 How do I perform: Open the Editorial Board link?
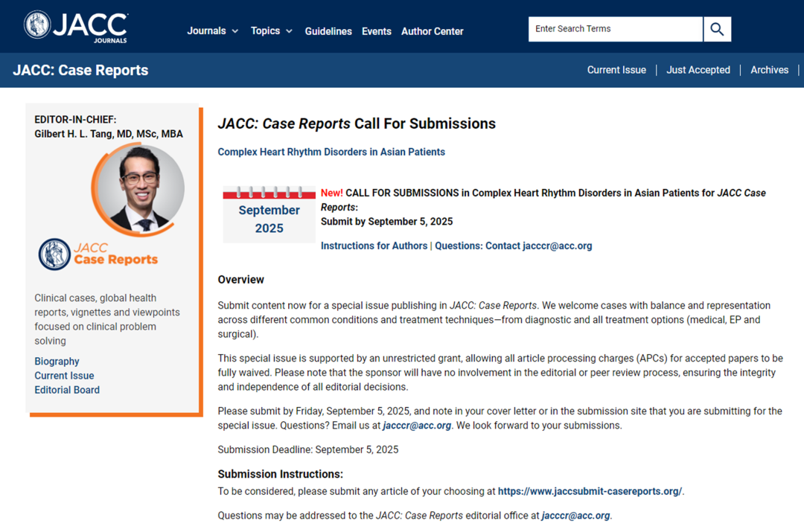tap(67, 390)
